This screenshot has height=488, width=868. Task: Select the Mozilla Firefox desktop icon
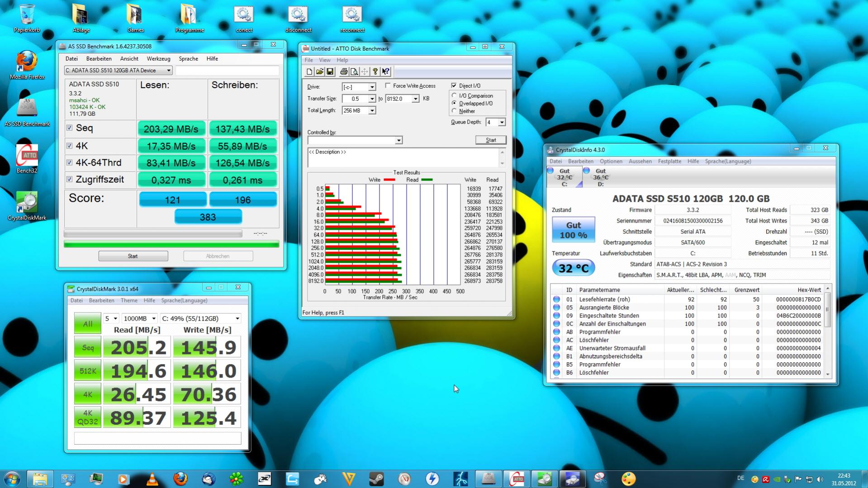(27, 66)
